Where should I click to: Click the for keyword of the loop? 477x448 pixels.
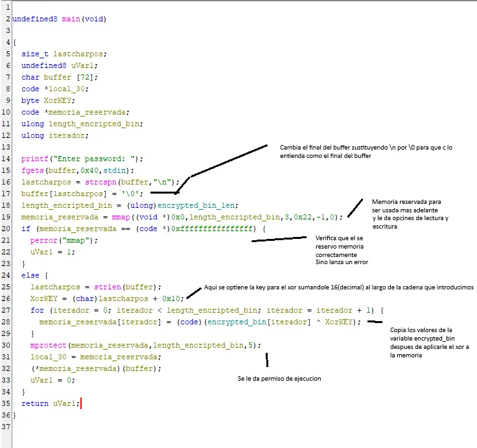point(37,310)
